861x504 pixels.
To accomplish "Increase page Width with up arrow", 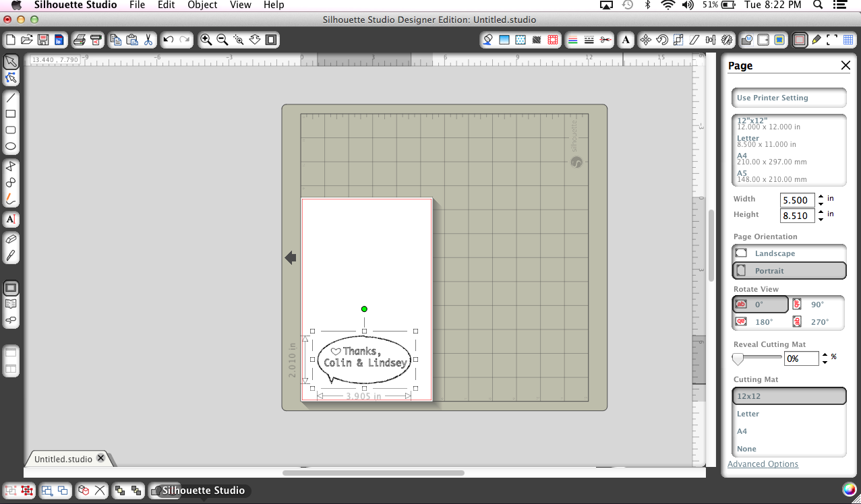I will tap(821, 197).
